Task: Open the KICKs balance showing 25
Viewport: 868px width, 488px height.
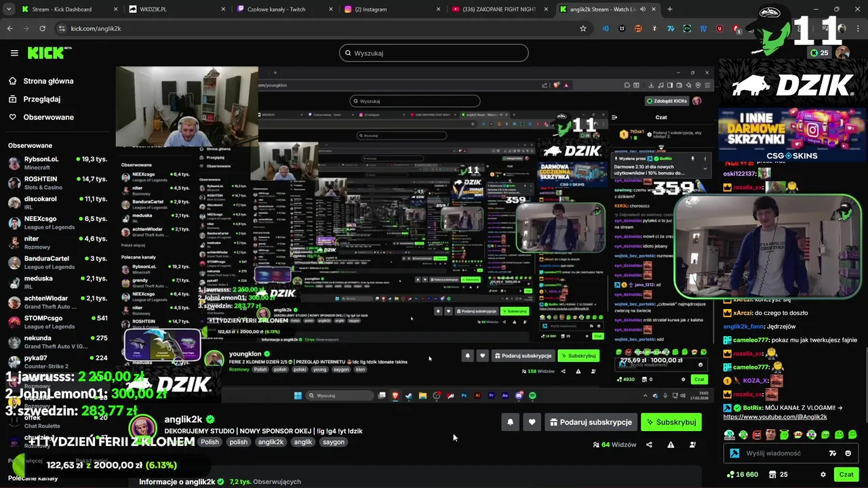Action: 819,53
